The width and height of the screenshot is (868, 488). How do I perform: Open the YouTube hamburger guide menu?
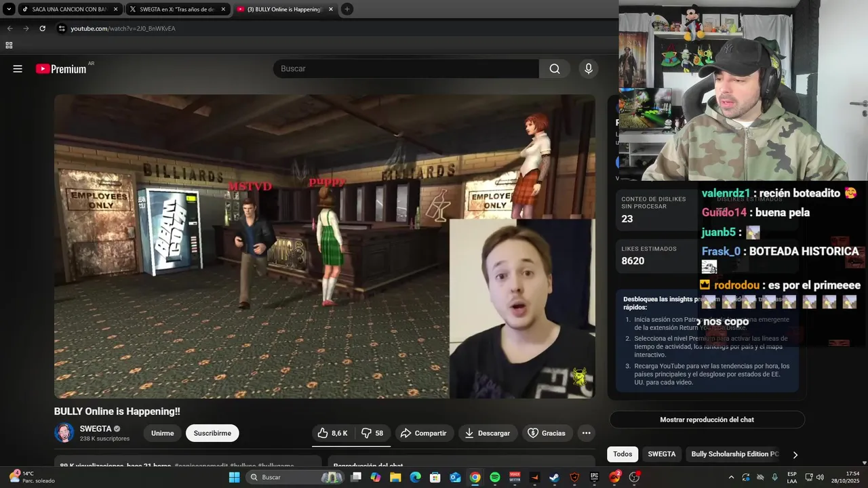click(18, 68)
